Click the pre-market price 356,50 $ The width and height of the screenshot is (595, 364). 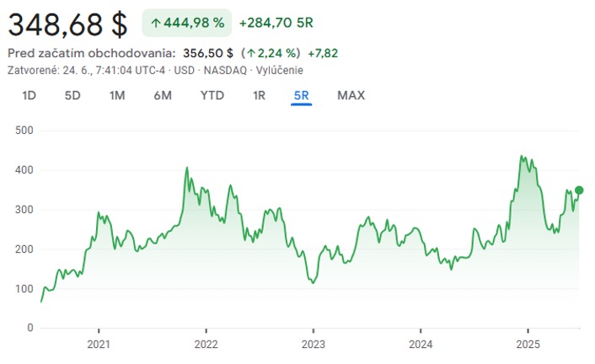pos(208,53)
